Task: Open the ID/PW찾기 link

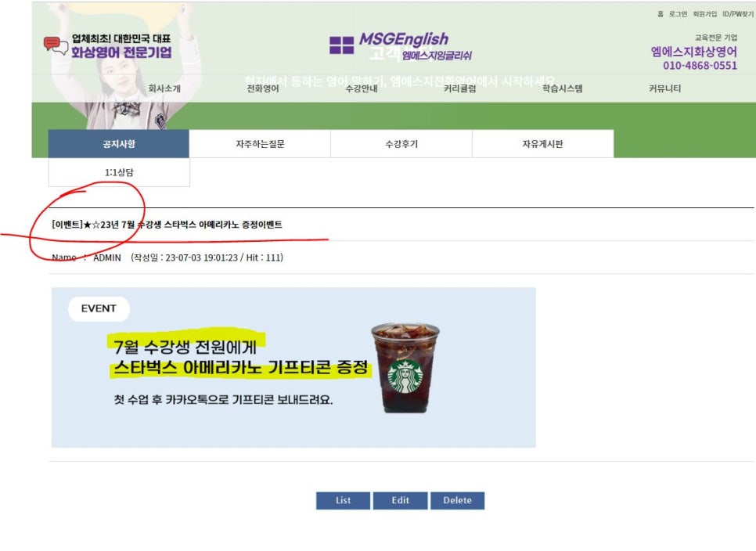Action: (738, 14)
